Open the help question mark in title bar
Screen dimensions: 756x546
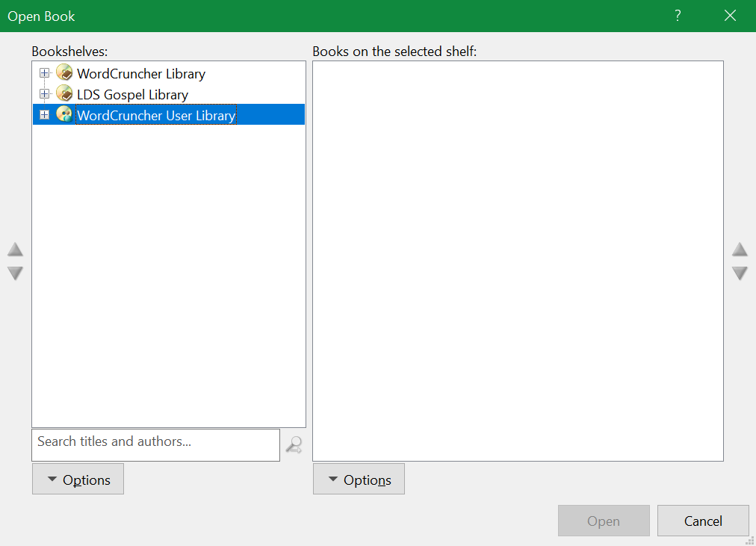(678, 16)
